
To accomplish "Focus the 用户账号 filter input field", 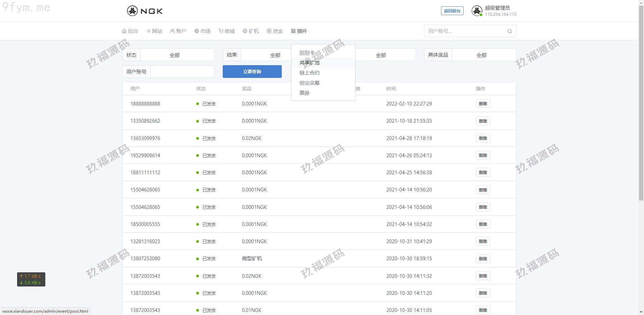I will (x=182, y=72).
